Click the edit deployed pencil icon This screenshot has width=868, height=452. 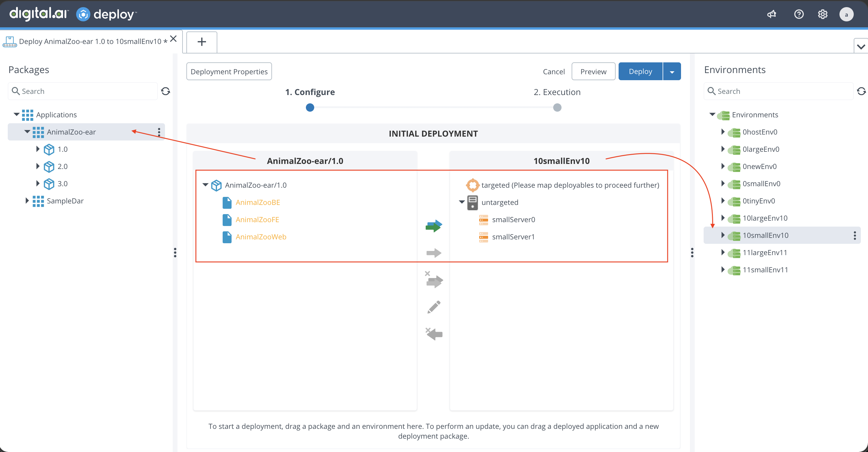[434, 307]
